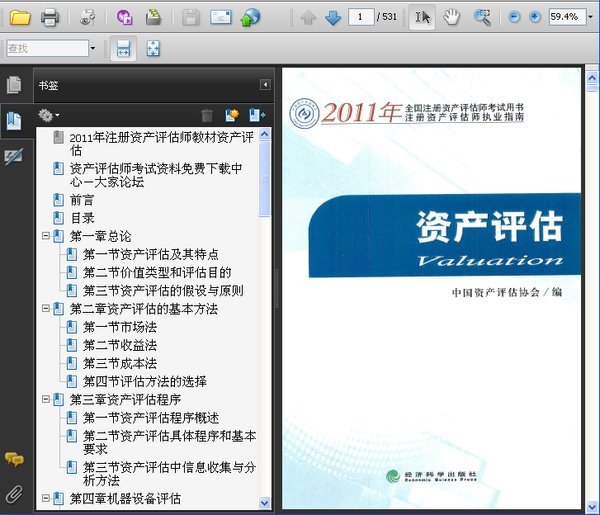This screenshot has height=515, width=600.
Task: Open the Attachments paperclip panel
Action: tap(14, 494)
